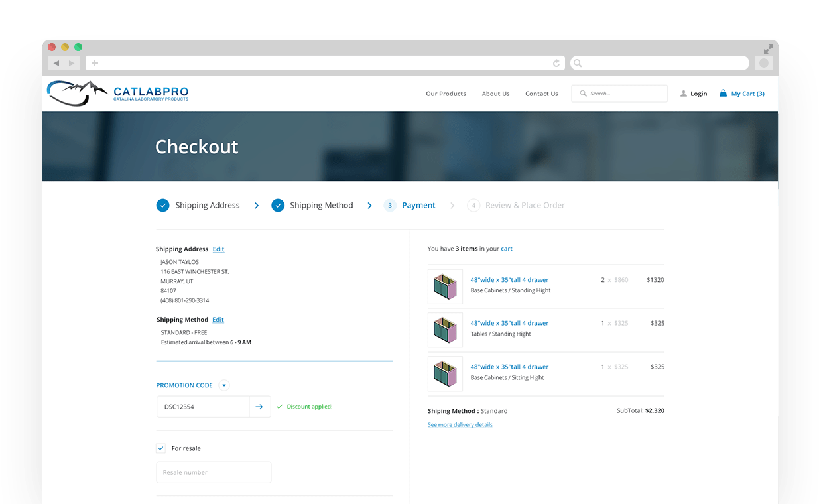Open the Our Products menu

446,94
